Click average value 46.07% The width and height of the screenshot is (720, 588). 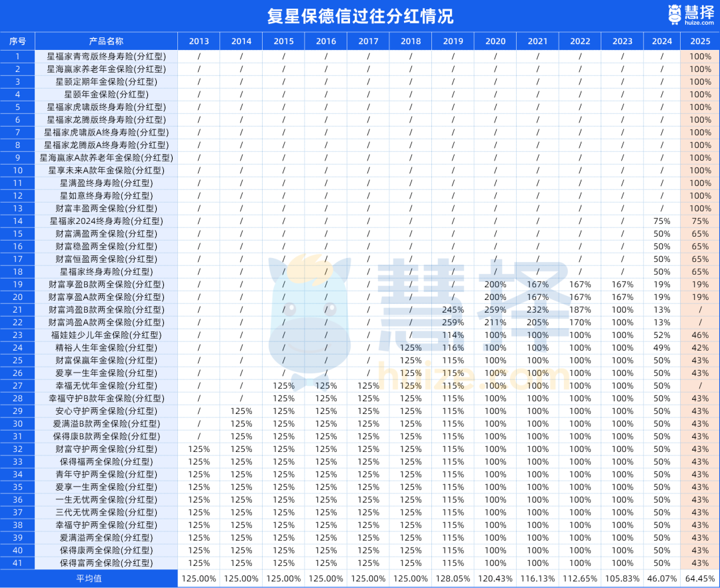pyautogui.click(x=662, y=579)
